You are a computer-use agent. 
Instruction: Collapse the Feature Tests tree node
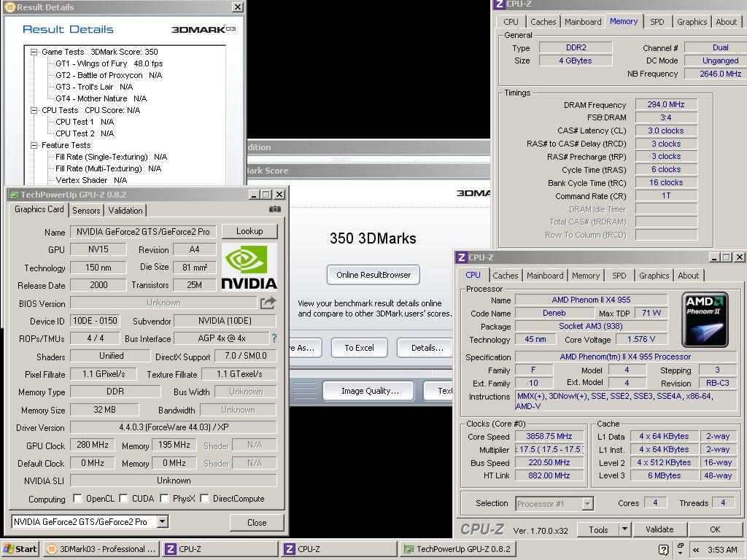tap(34, 145)
